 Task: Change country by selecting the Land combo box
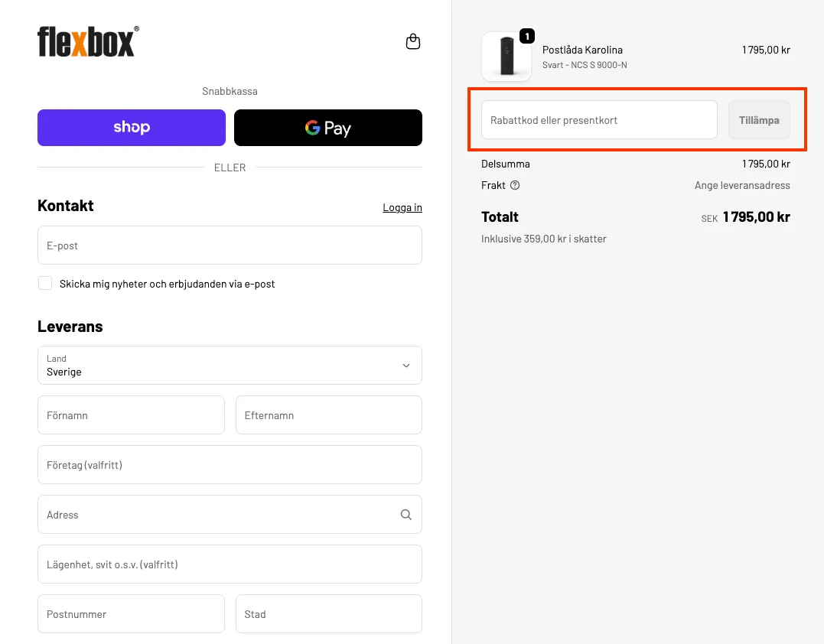[x=230, y=366]
